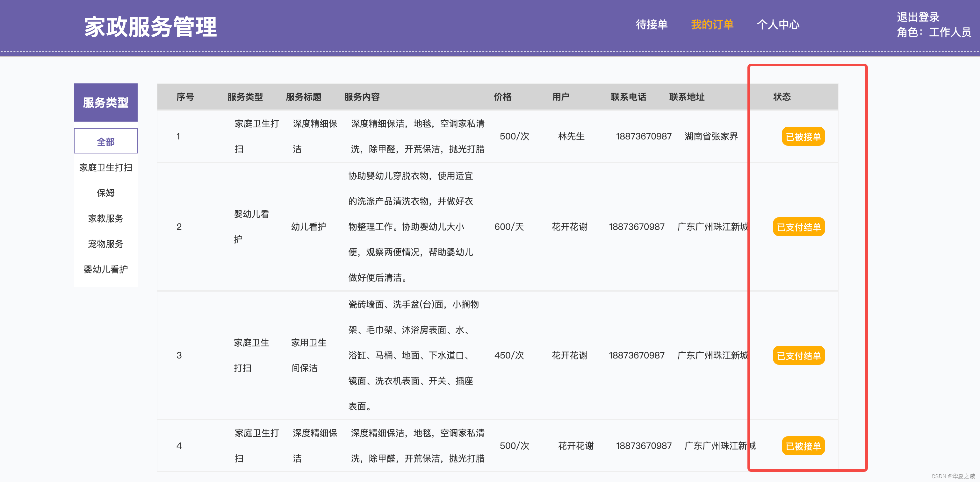Click the 服务标题 column header
980x482 pixels.
[x=303, y=96]
